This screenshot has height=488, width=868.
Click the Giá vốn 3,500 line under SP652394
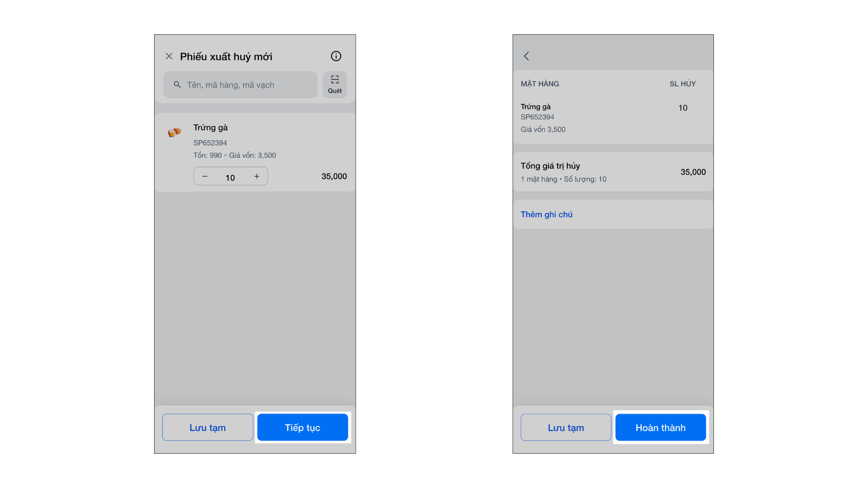click(543, 129)
